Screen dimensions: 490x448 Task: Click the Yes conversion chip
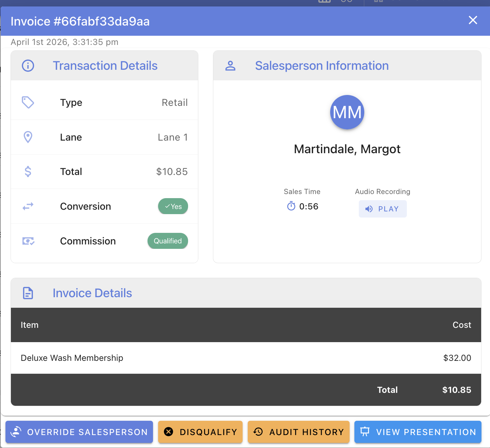click(x=173, y=206)
